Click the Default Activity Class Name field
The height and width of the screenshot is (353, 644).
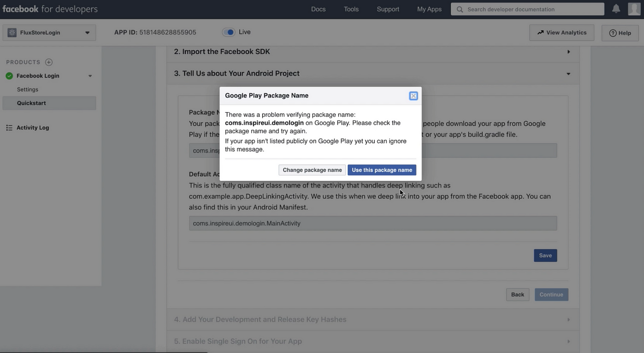tap(373, 223)
